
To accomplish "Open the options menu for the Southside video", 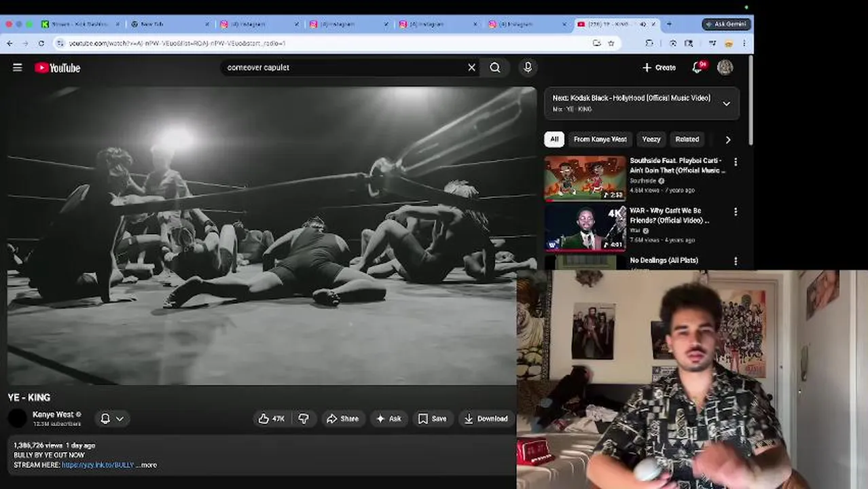I will (735, 162).
